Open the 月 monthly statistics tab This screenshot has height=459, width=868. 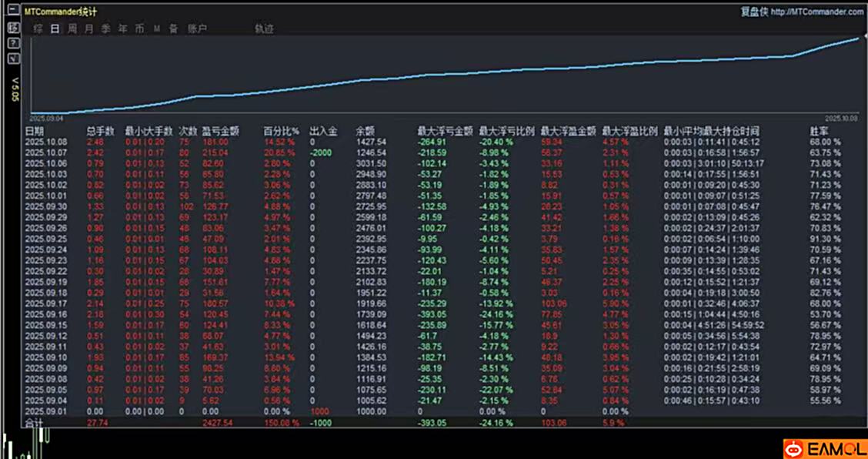tap(89, 28)
